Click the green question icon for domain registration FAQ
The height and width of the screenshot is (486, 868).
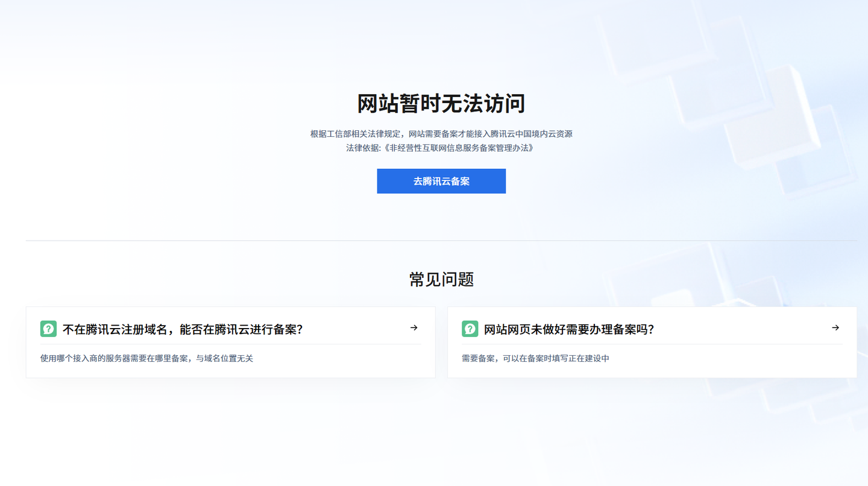point(48,329)
